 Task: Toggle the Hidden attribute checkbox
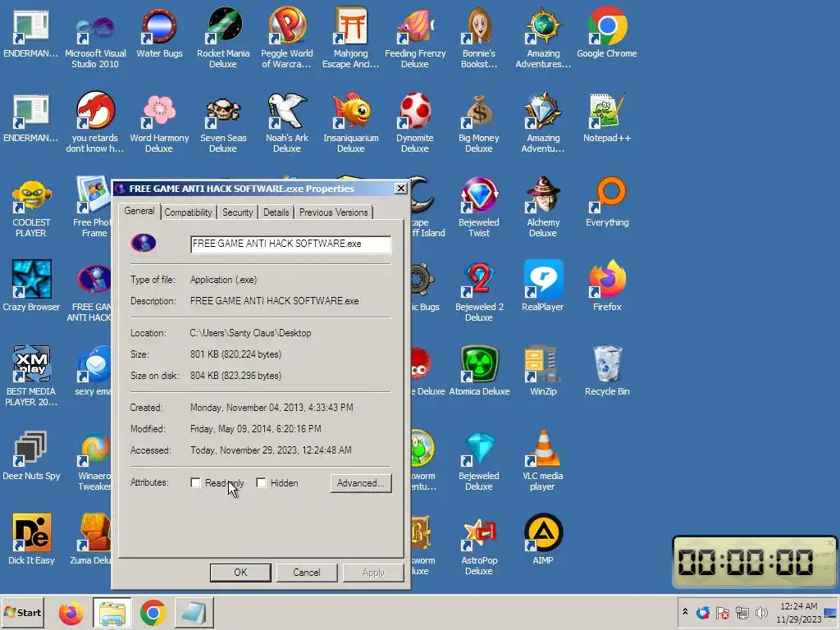click(261, 482)
